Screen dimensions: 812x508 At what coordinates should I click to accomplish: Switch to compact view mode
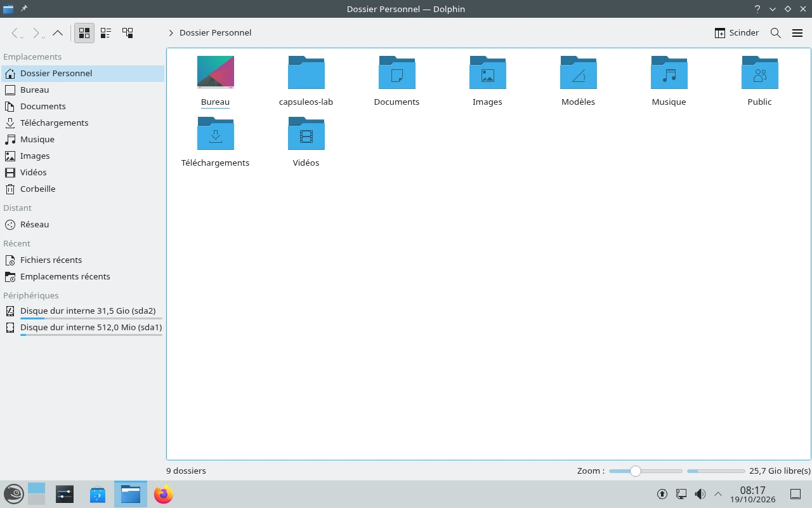coord(106,33)
